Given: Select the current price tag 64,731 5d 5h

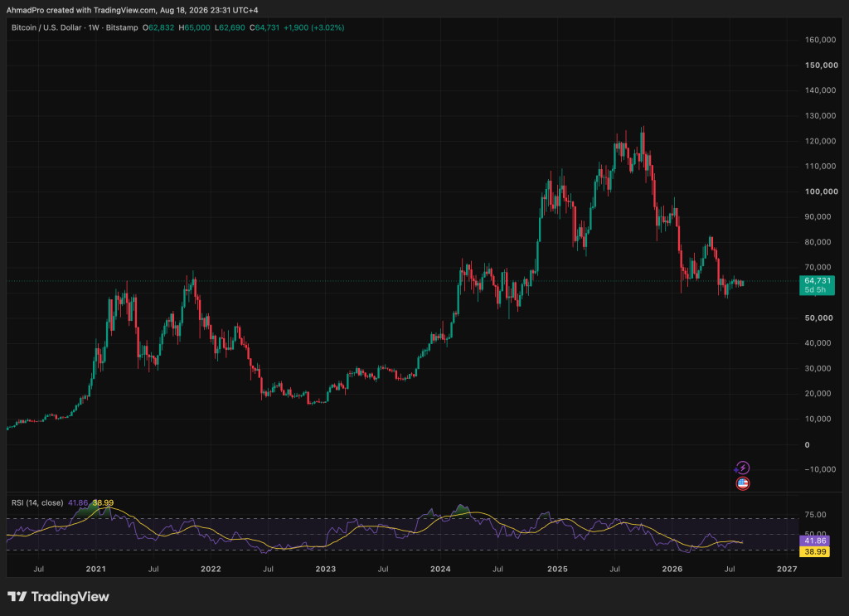Looking at the screenshot, I should [x=817, y=284].
